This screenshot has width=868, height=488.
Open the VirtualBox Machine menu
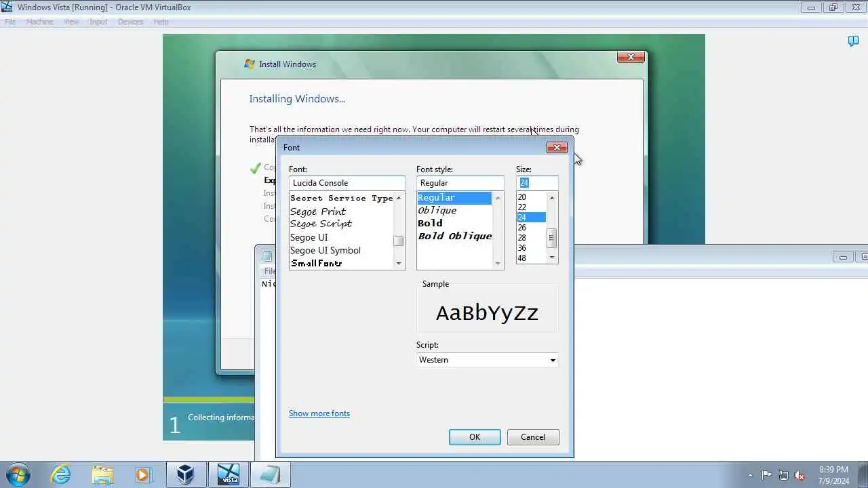tap(39, 22)
